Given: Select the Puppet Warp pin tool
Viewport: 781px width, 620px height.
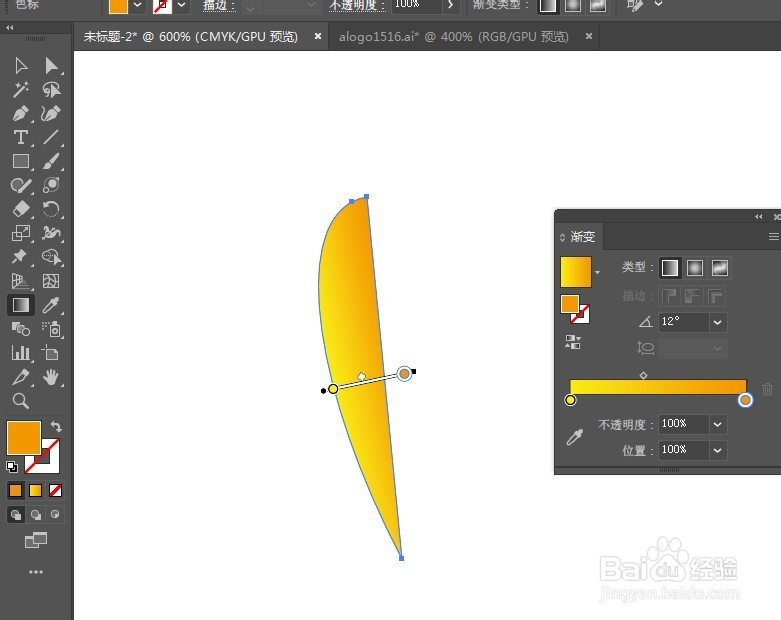Looking at the screenshot, I should tap(21, 257).
